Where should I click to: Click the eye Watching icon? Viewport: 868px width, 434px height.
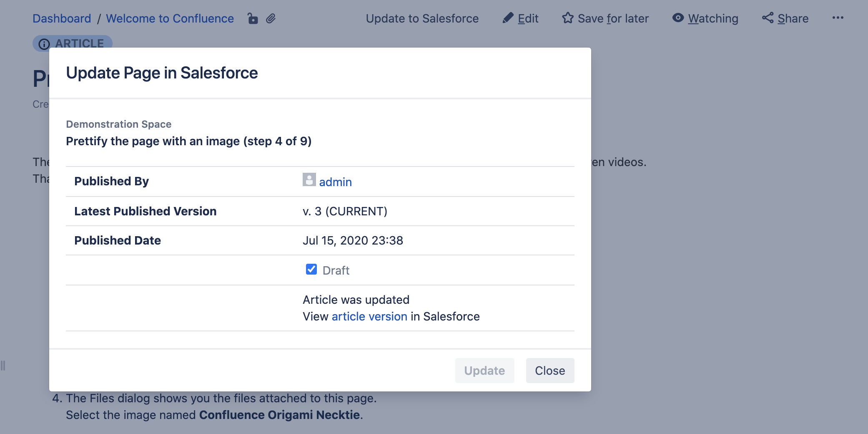pos(678,18)
